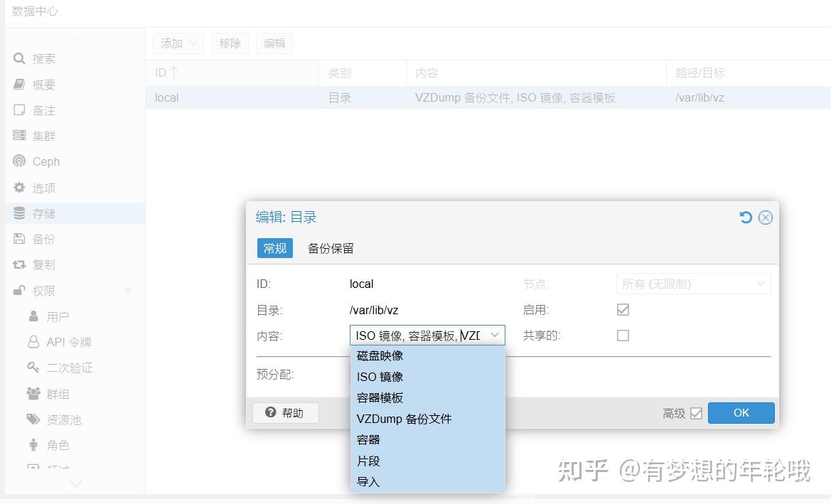Open the 添加 dropdown button
This screenshot has height=504, width=831.
click(178, 43)
